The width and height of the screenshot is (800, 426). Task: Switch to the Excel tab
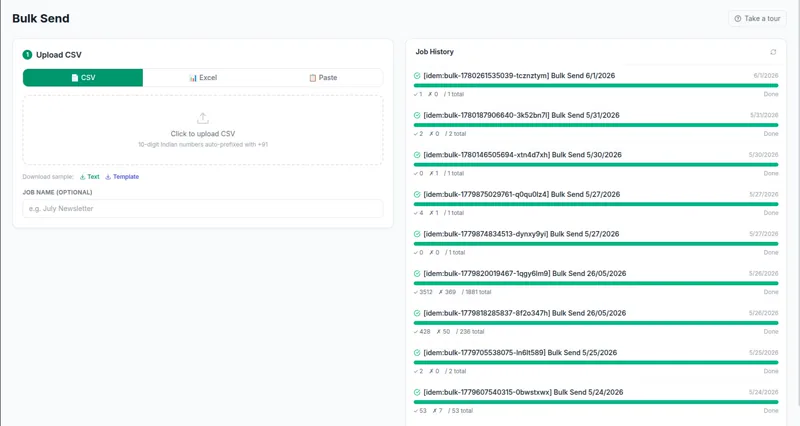(203, 78)
